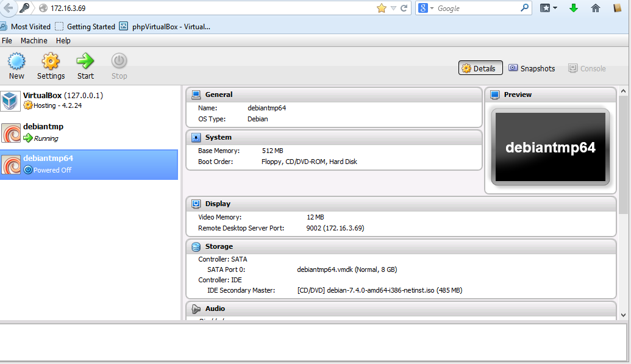Click the debiantmp64.vmdk storage entry
Screen dimensions: 631x364
click(x=347, y=269)
